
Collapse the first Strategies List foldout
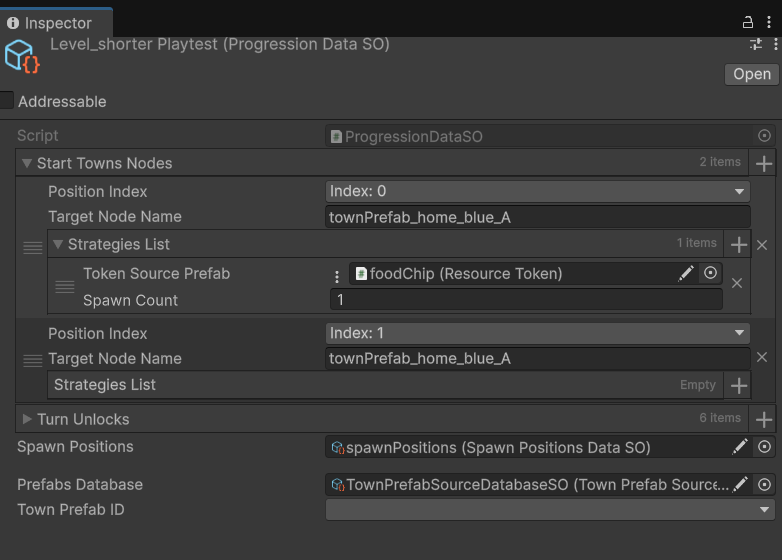(x=58, y=244)
